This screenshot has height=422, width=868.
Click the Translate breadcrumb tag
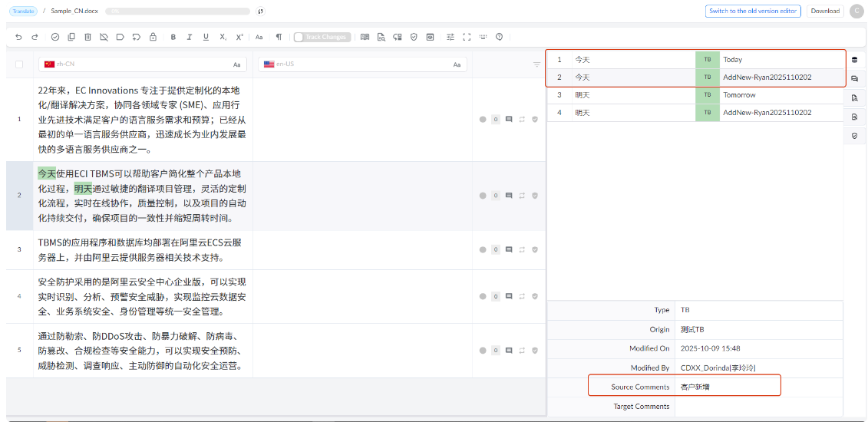[x=24, y=11]
